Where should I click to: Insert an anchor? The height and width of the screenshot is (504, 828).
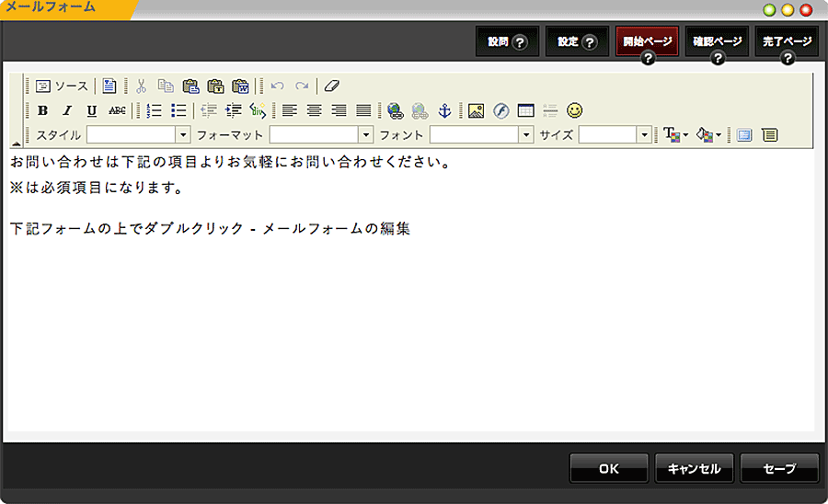(x=444, y=110)
